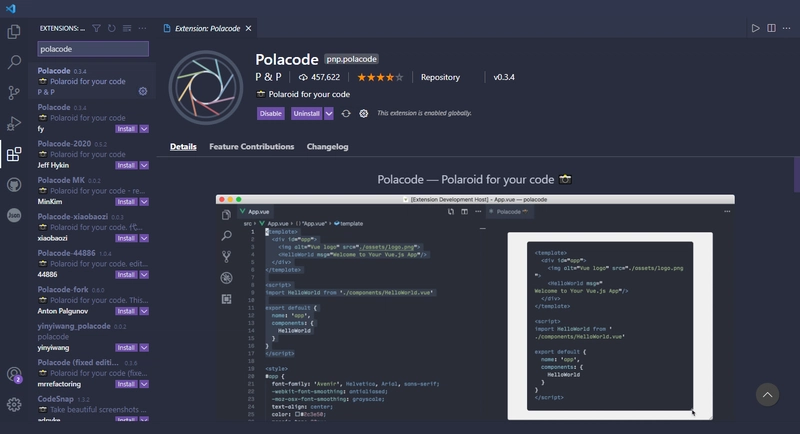Open Uninstall dropdown arrow
The image size is (800, 434).
pos(329,114)
